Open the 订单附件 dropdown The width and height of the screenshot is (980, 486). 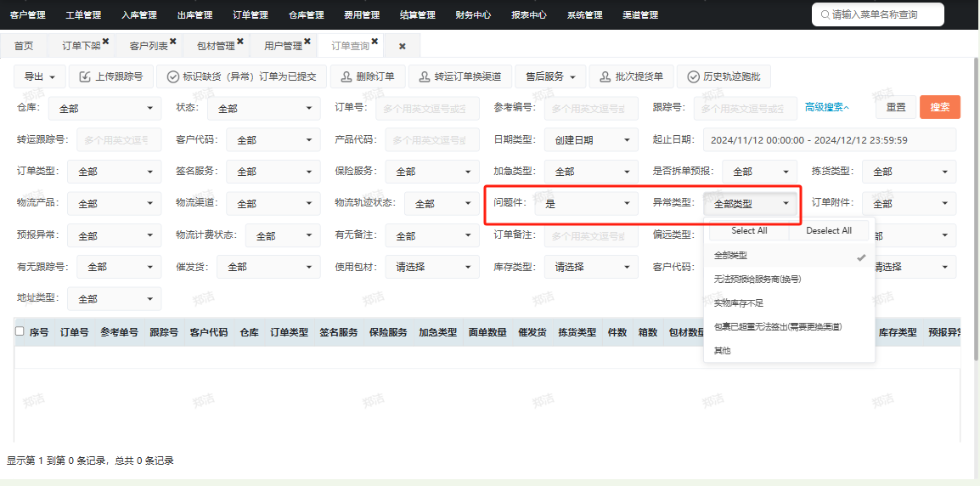tap(909, 203)
